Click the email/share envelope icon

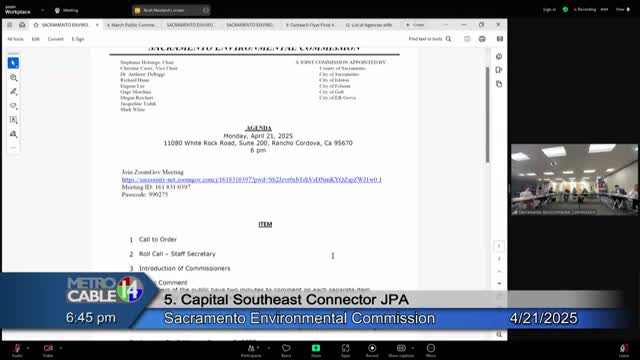pos(500,39)
